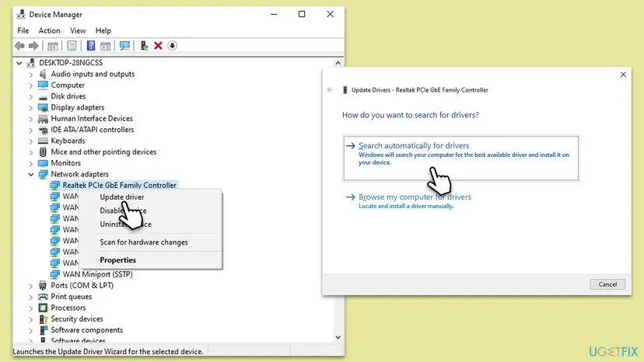Click the red X Uninstall device icon

[x=158, y=46]
